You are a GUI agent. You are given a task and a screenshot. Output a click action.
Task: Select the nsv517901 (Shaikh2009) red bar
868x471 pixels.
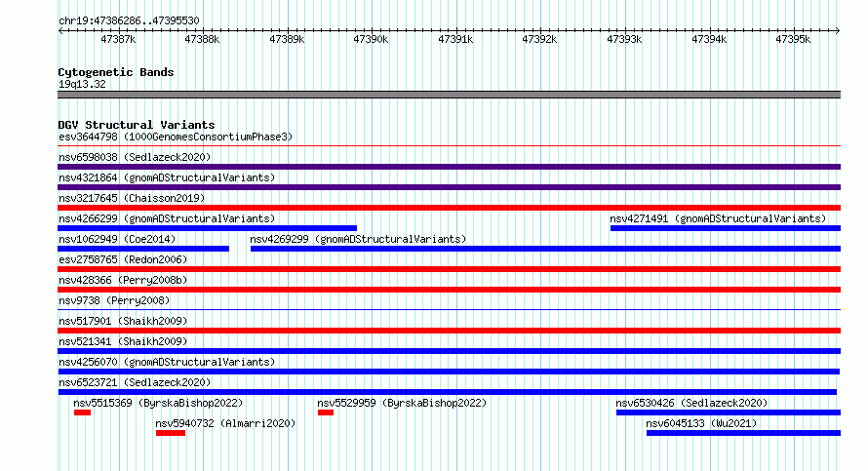[449, 331]
